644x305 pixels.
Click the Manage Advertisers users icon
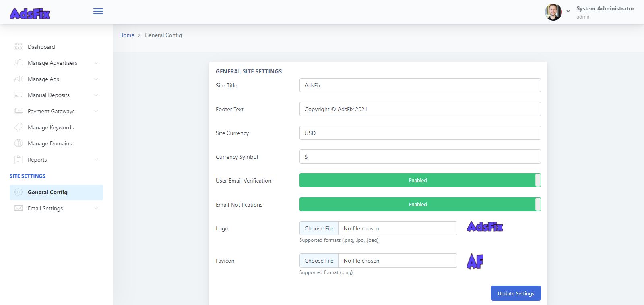(19, 63)
